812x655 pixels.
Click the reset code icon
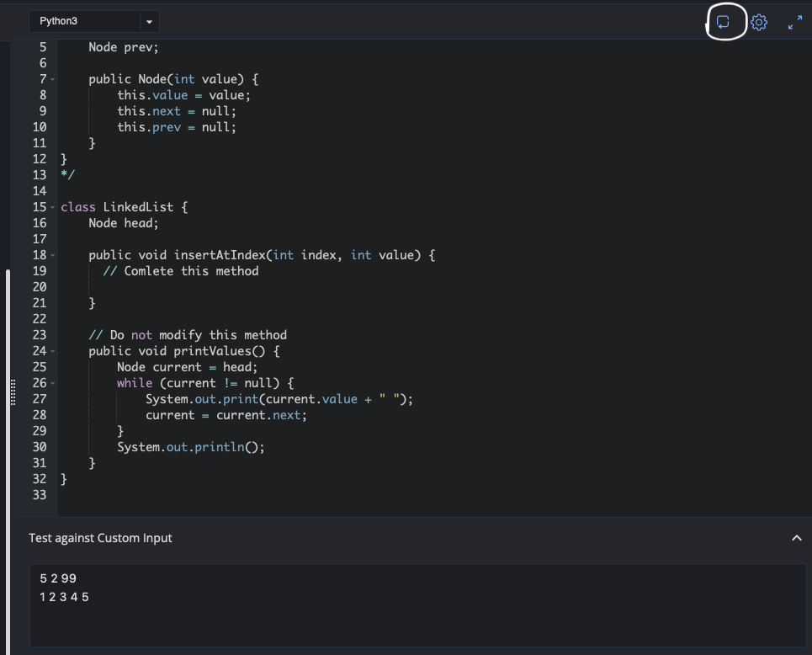coord(723,22)
